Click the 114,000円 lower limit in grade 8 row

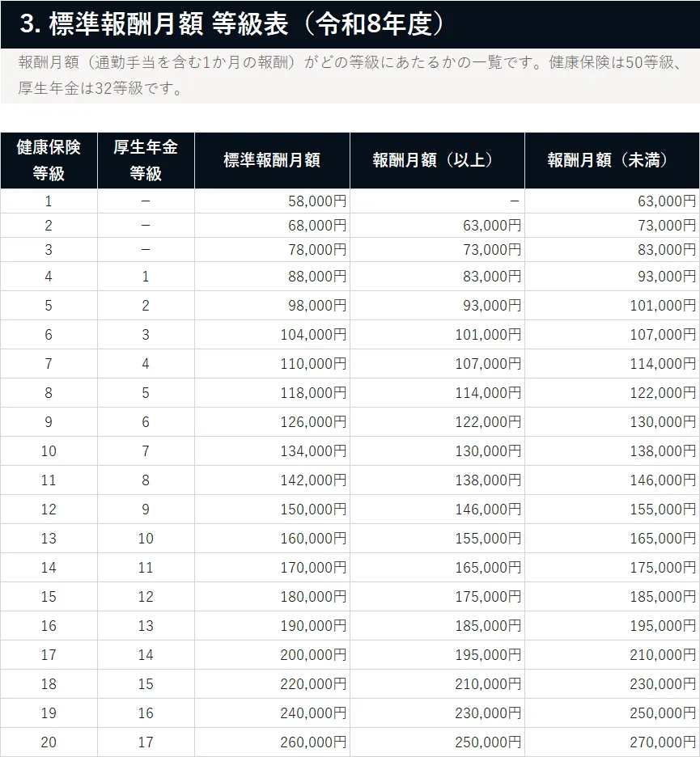pyautogui.click(x=437, y=392)
